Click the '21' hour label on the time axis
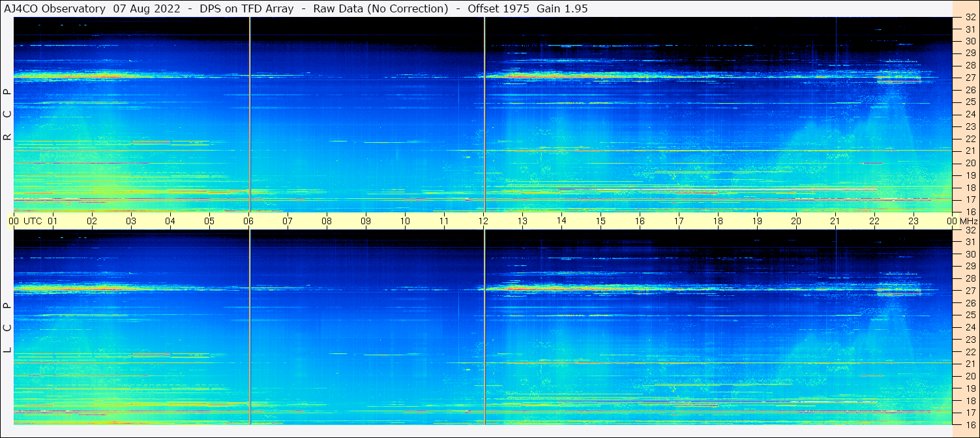Image resolution: width=980 pixels, height=438 pixels. click(x=835, y=221)
